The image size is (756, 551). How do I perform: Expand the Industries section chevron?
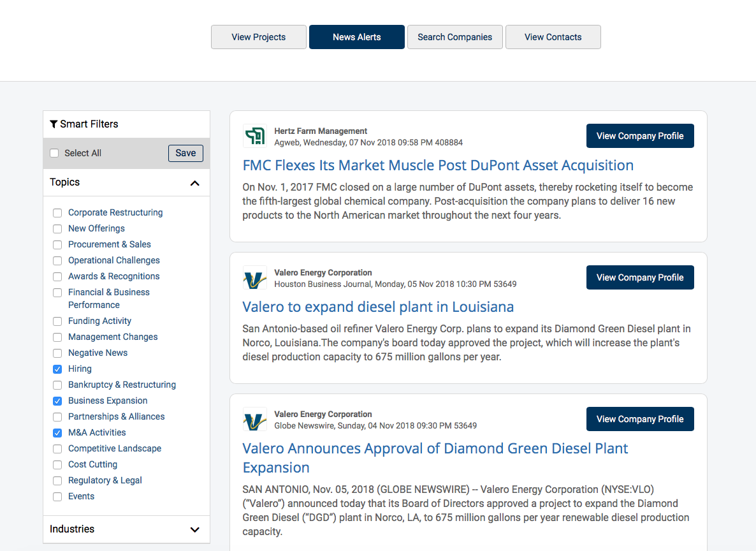[x=195, y=530]
